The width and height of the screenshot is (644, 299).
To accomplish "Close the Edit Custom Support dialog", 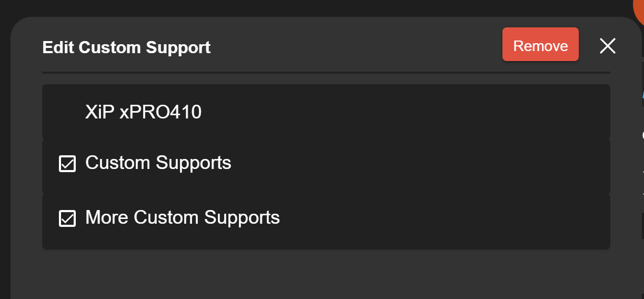I will coord(608,46).
